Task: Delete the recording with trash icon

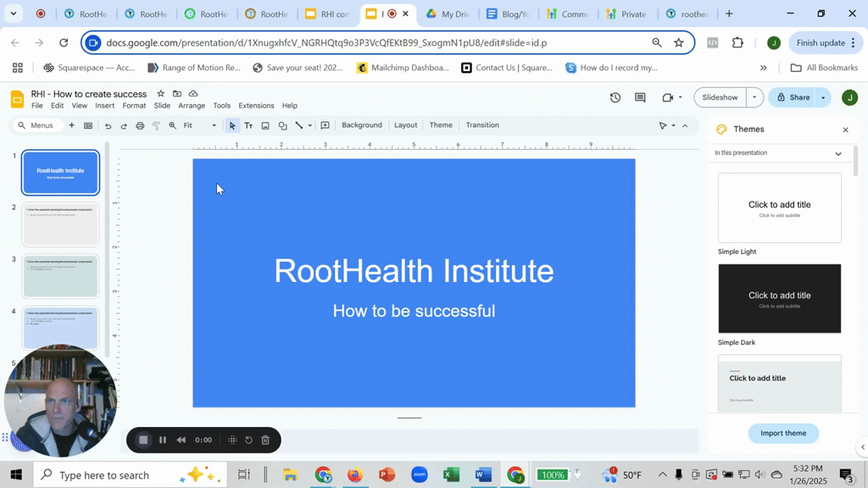Action: [265, 440]
